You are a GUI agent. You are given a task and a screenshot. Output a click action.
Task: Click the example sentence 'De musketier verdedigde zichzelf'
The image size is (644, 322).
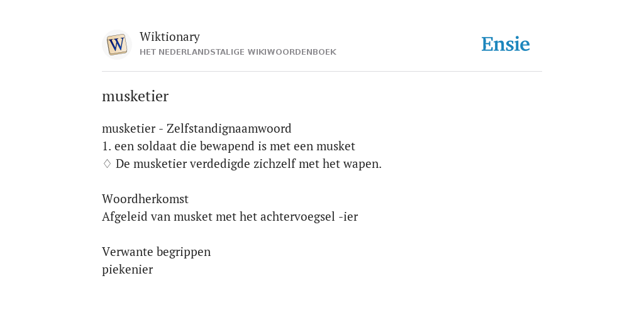[248, 164]
